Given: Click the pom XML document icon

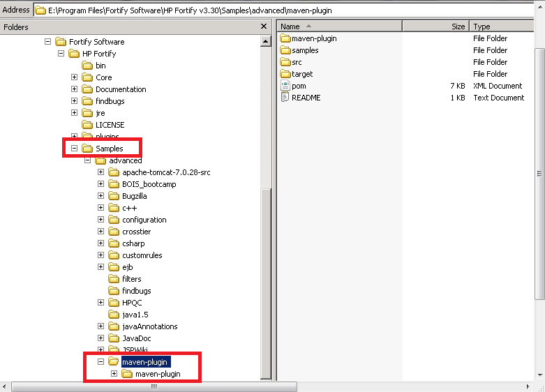Looking at the screenshot, I should click(x=285, y=86).
